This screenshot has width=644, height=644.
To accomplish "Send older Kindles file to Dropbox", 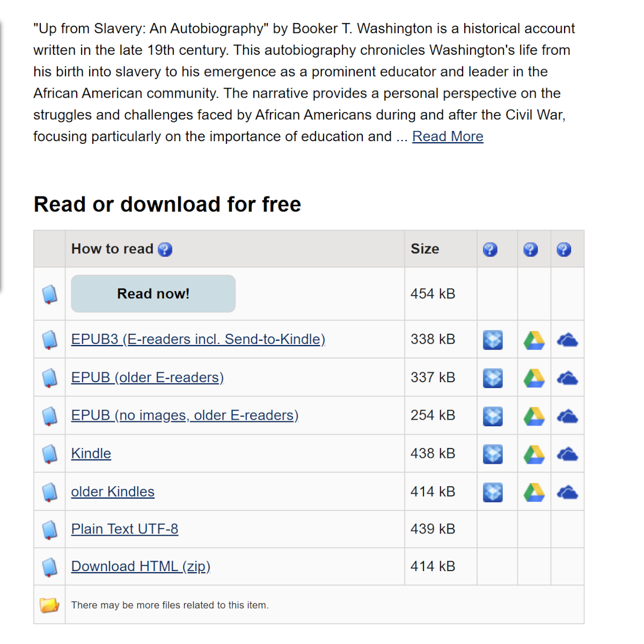I will (x=493, y=492).
